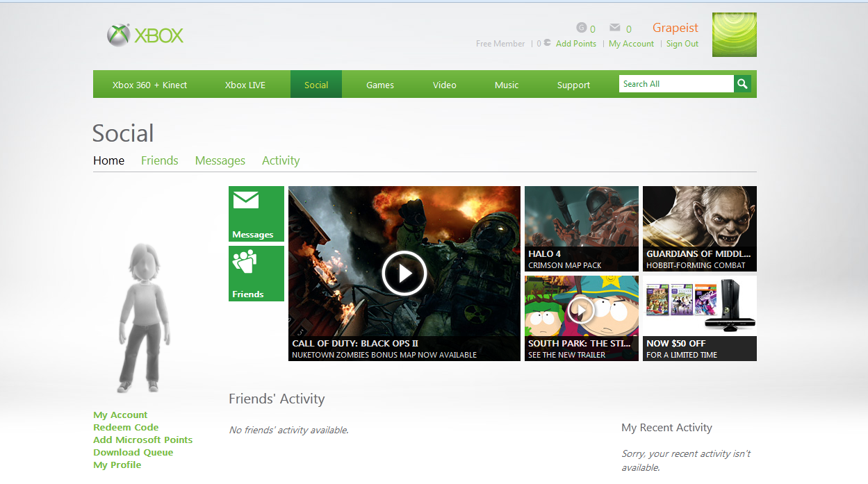
Task: Click the Microsoft Points balance icon
Action: point(548,43)
